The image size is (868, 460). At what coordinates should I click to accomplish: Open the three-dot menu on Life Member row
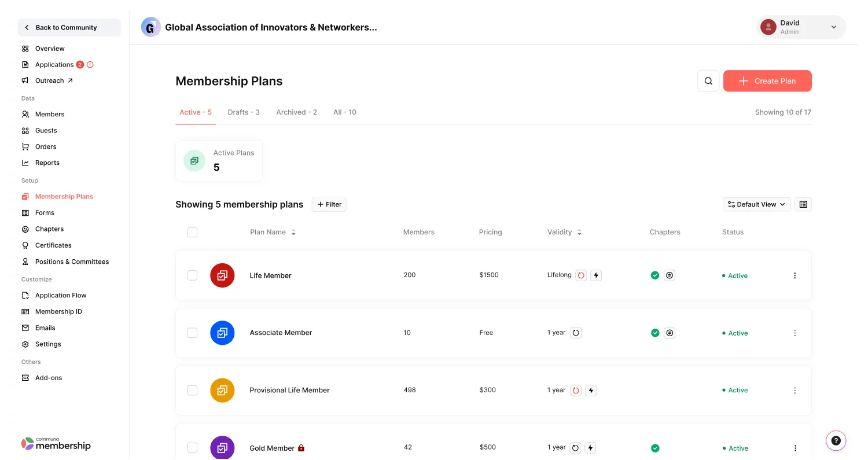[795, 275]
